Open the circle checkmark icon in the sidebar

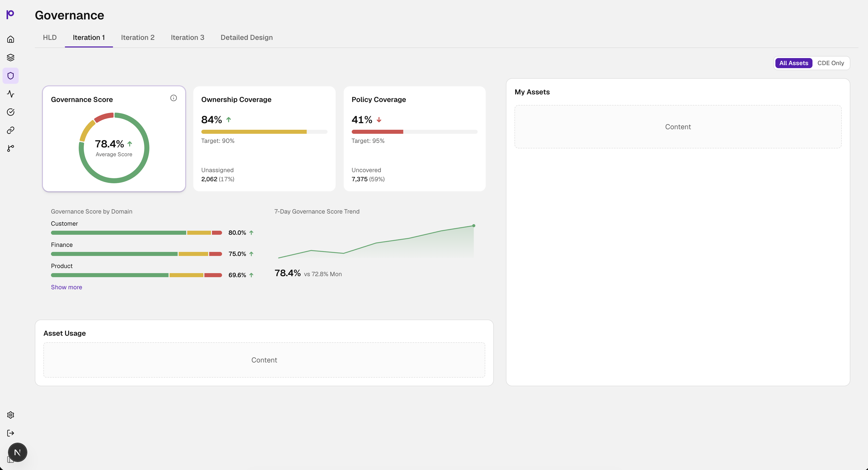pos(10,112)
